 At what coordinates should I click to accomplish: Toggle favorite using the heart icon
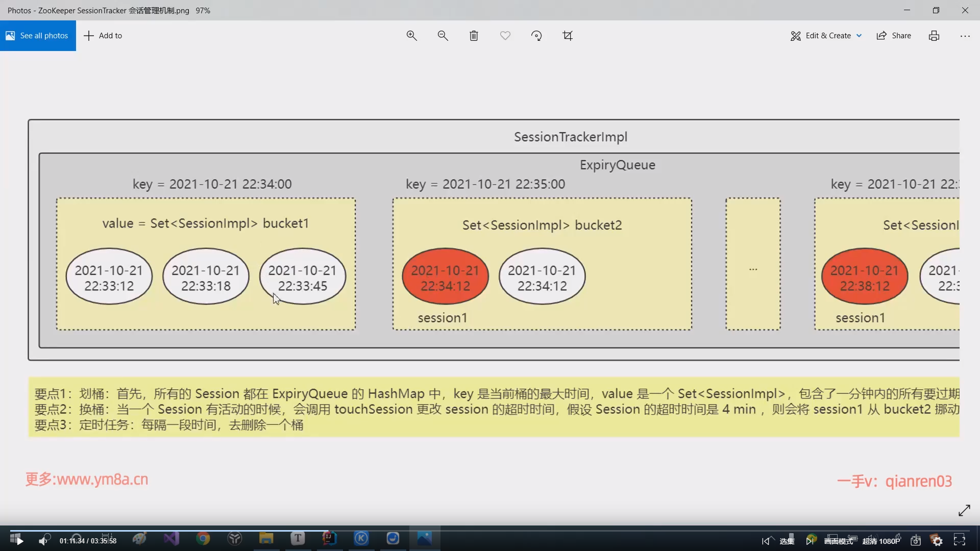[505, 36]
